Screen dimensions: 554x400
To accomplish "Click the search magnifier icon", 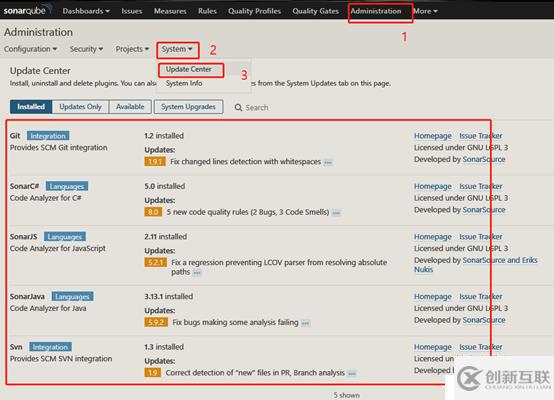I will coord(238,107).
